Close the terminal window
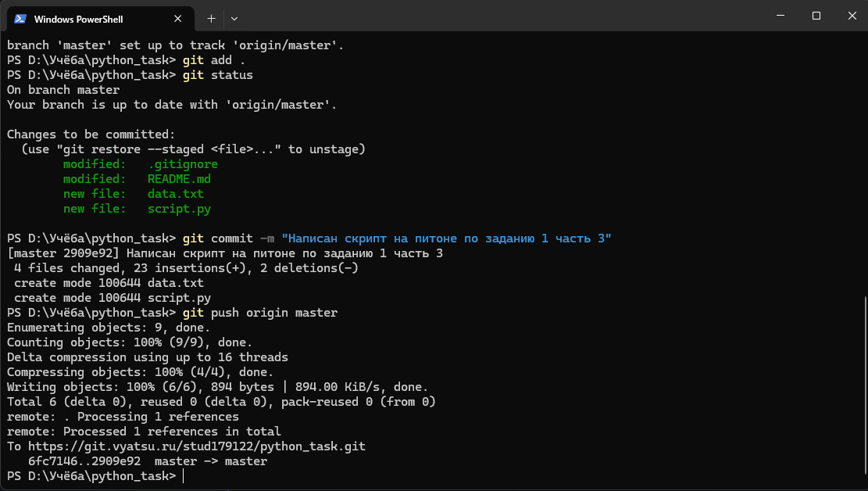Image resolution: width=868 pixels, height=491 pixels. tap(851, 16)
